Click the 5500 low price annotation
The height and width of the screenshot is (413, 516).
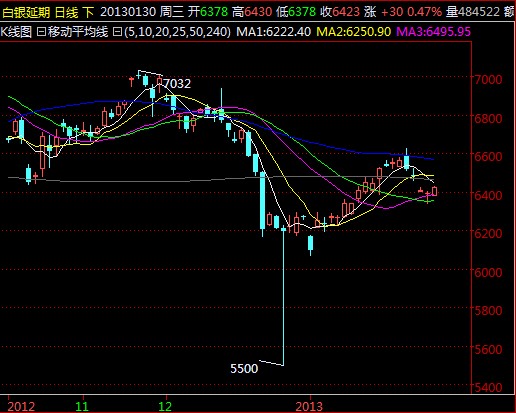click(244, 369)
